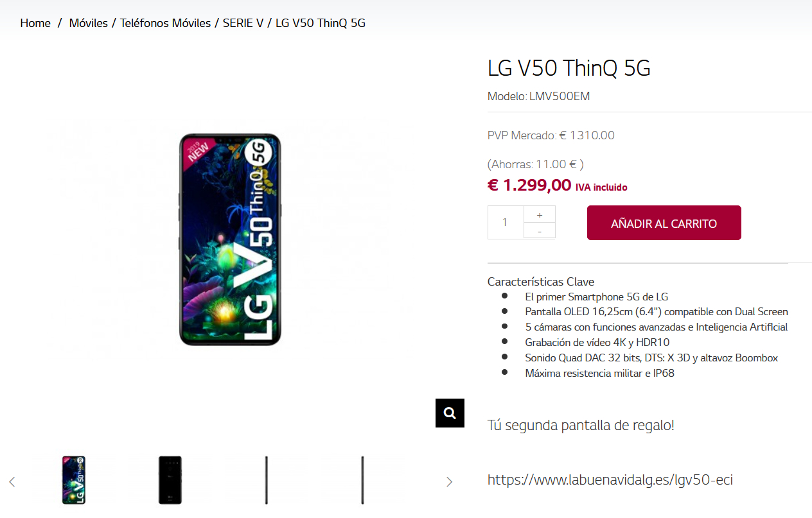The height and width of the screenshot is (518, 812).
Task: Click the € 1.299,00 price text
Action: 529,185
